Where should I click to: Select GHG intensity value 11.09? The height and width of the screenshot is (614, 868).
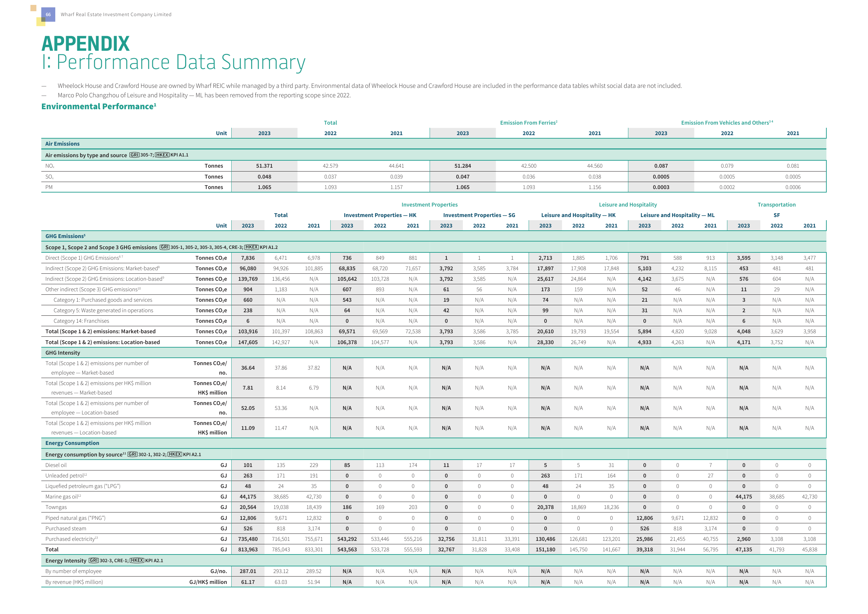click(x=248, y=428)
